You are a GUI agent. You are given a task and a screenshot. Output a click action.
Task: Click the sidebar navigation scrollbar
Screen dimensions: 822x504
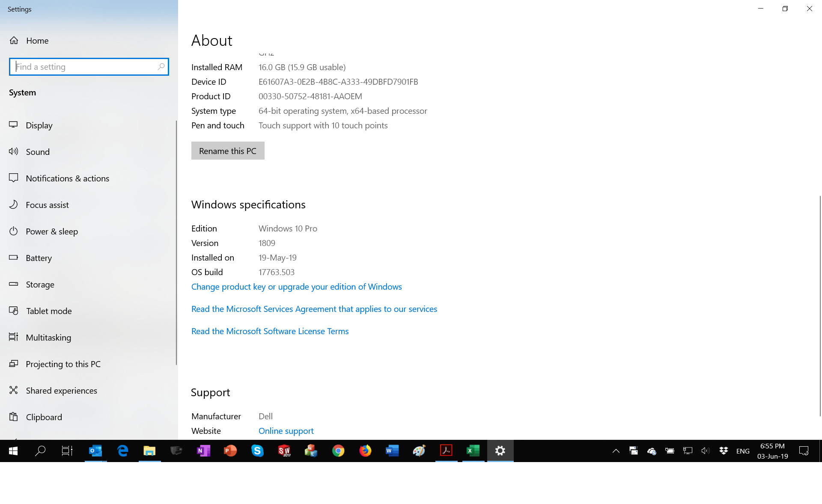pos(176,243)
